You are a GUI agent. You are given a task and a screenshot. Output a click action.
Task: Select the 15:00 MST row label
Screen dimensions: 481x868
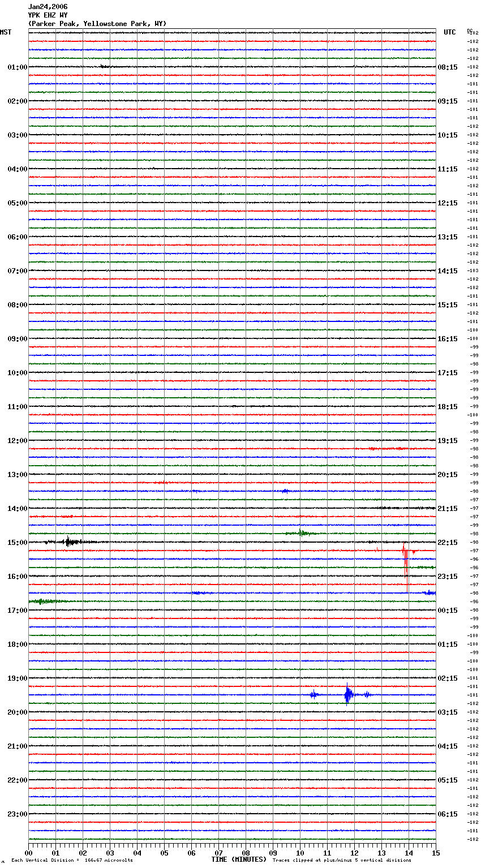17,543
